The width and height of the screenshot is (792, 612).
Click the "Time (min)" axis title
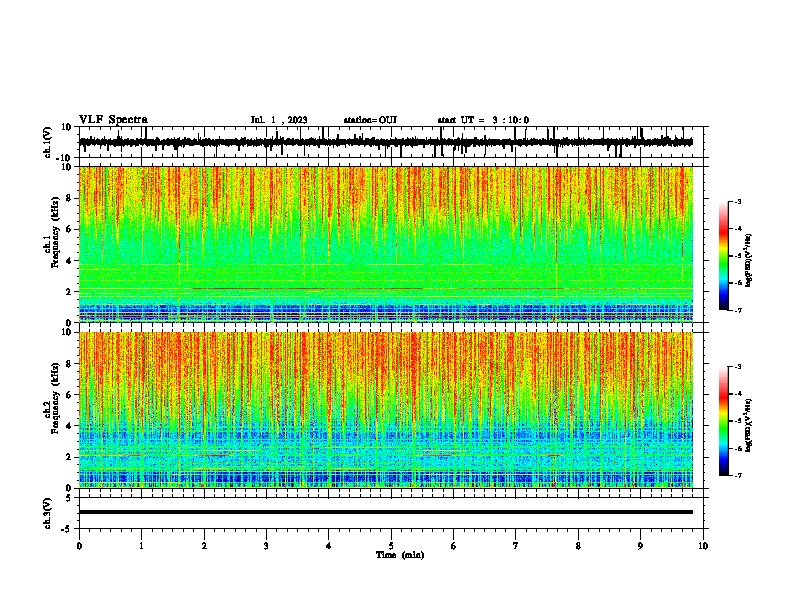click(400, 555)
